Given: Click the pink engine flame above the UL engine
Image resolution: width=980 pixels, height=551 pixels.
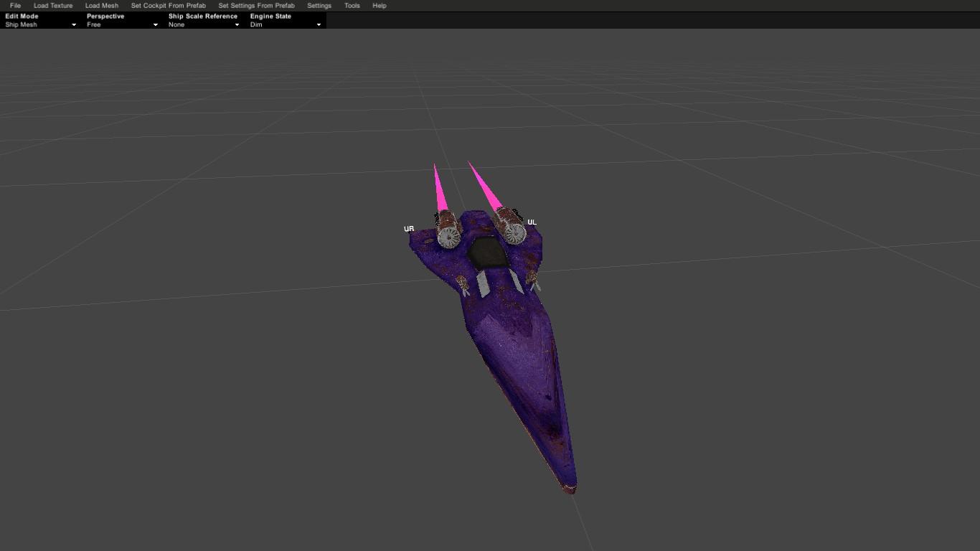Looking at the screenshot, I should (x=486, y=187).
